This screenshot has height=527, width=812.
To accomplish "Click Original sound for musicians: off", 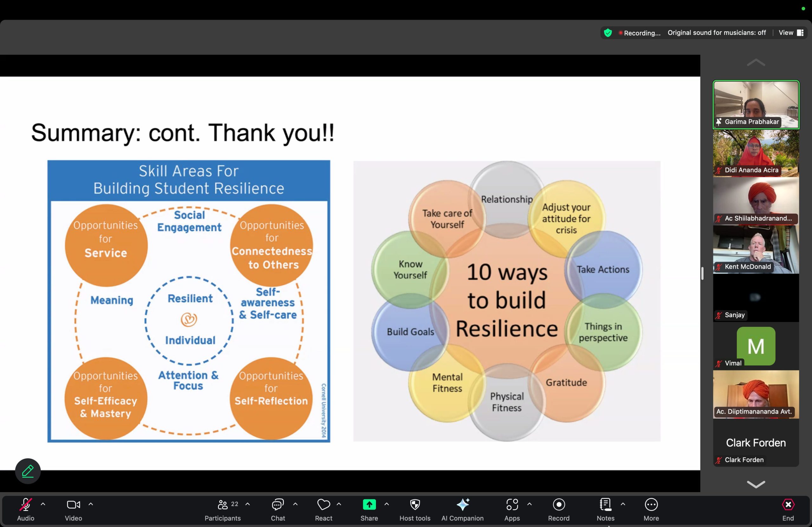I will point(717,33).
